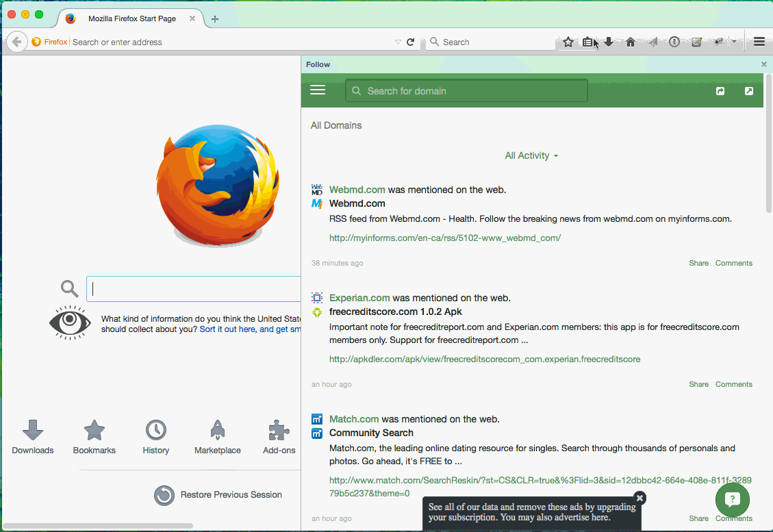Share the Webmd.com mention

click(x=698, y=263)
